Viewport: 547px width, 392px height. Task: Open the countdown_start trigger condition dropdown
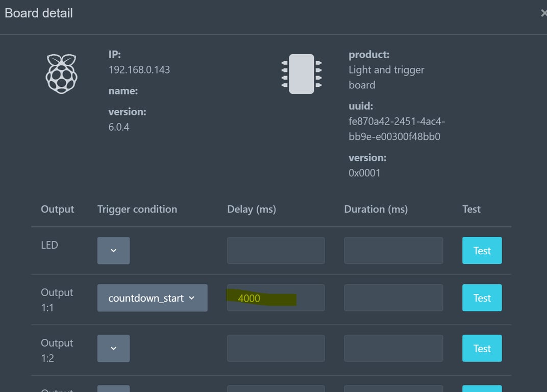coord(152,298)
